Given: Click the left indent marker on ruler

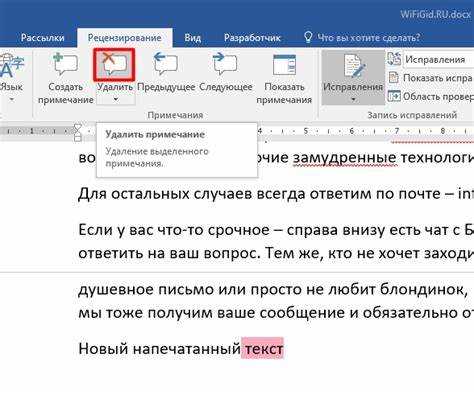Looking at the screenshot, I should coord(77,137).
